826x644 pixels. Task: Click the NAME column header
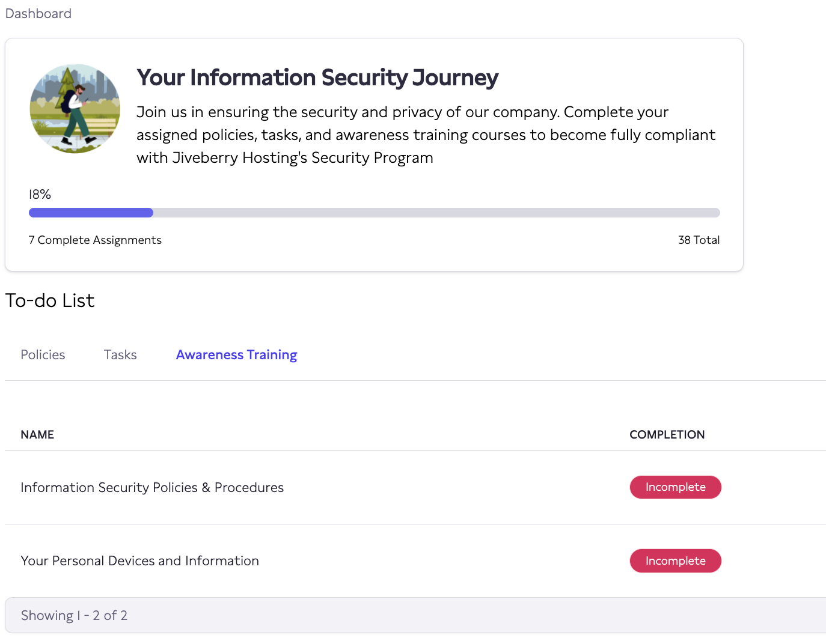click(x=37, y=434)
